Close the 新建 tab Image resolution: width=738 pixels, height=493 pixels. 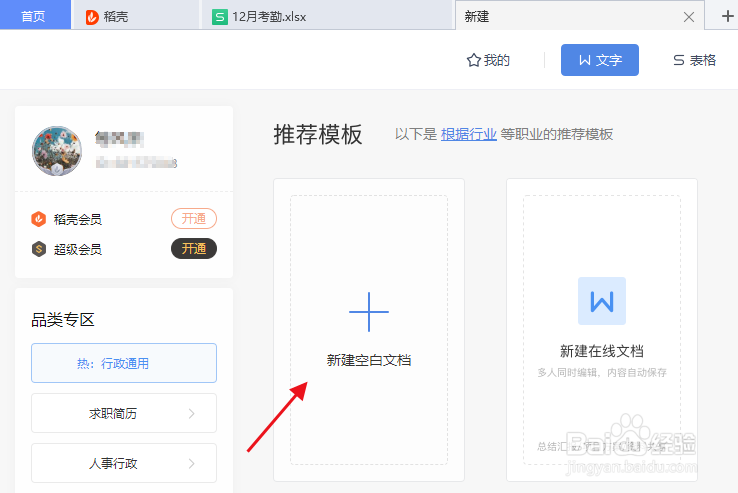click(x=689, y=17)
